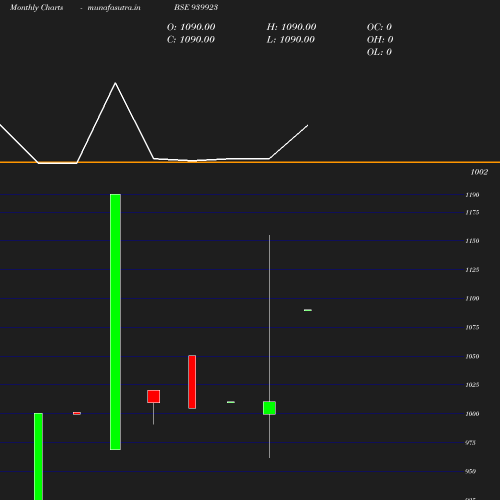Click the tallest green candle reaching 1190
The height and width of the screenshot is (500, 500).
pyautogui.click(x=115, y=322)
